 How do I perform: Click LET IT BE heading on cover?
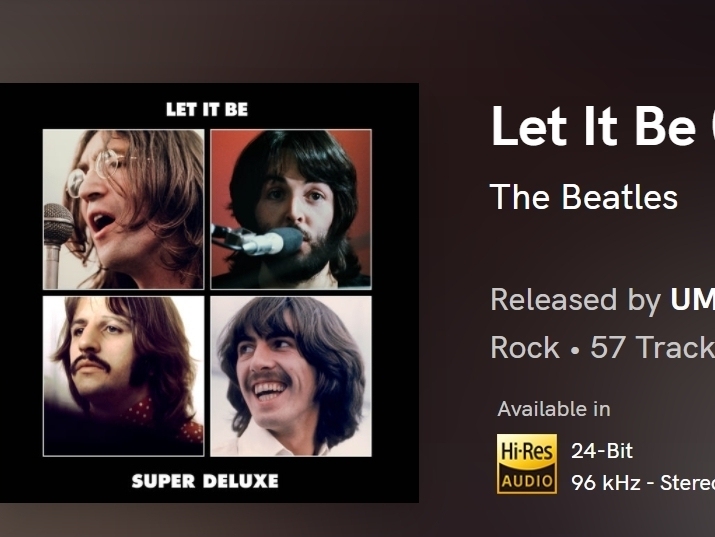coord(207,109)
